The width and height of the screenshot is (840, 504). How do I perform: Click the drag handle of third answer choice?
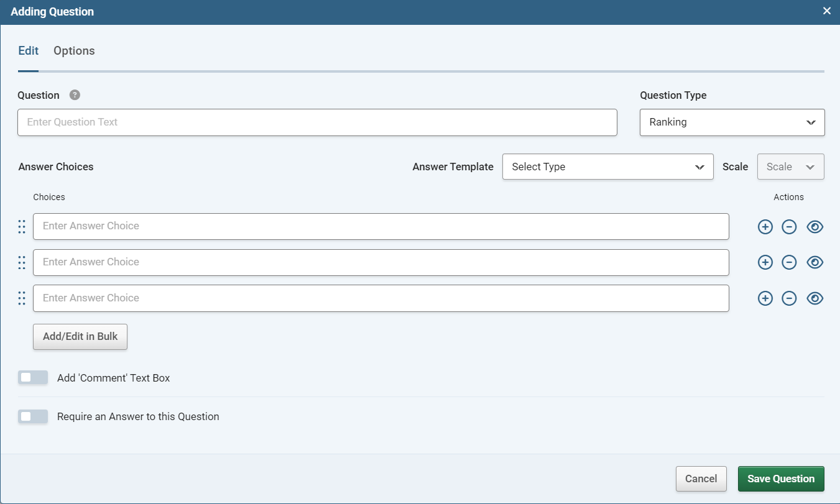point(22,299)
